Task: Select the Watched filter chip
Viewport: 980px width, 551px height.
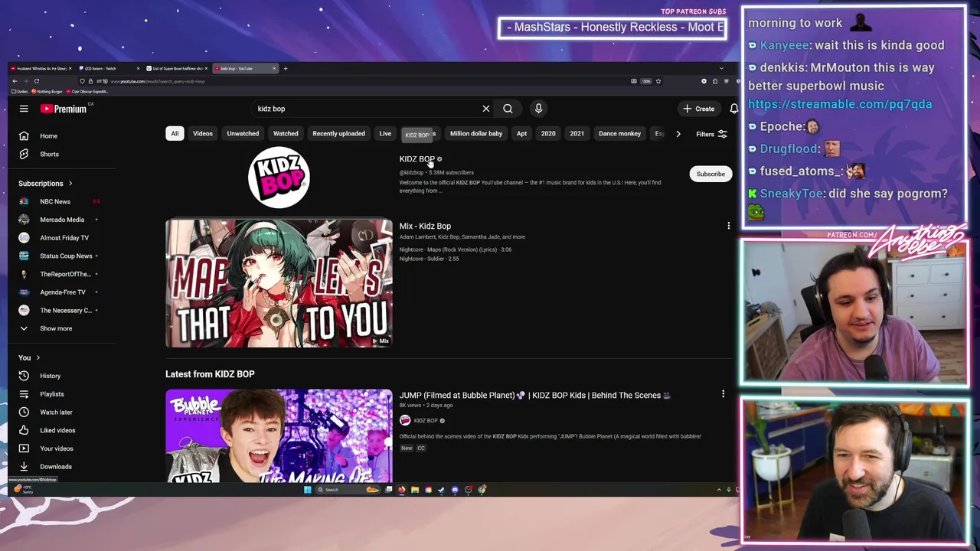Action: pyautogui.click(x=286, y=134)
